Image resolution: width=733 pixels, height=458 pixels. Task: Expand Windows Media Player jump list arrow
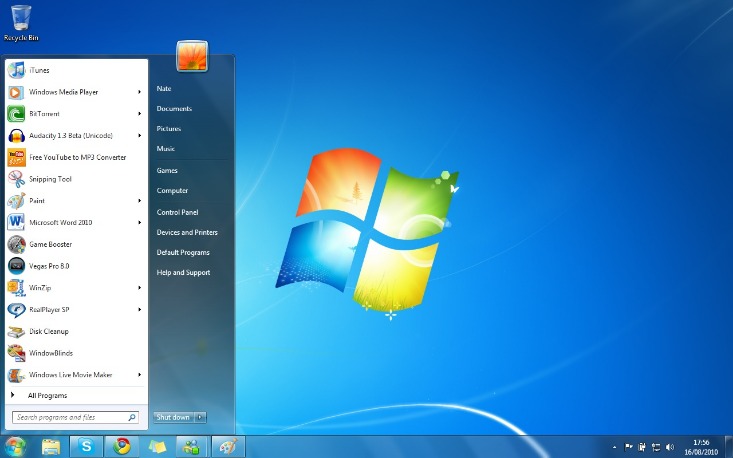(139, 92)
